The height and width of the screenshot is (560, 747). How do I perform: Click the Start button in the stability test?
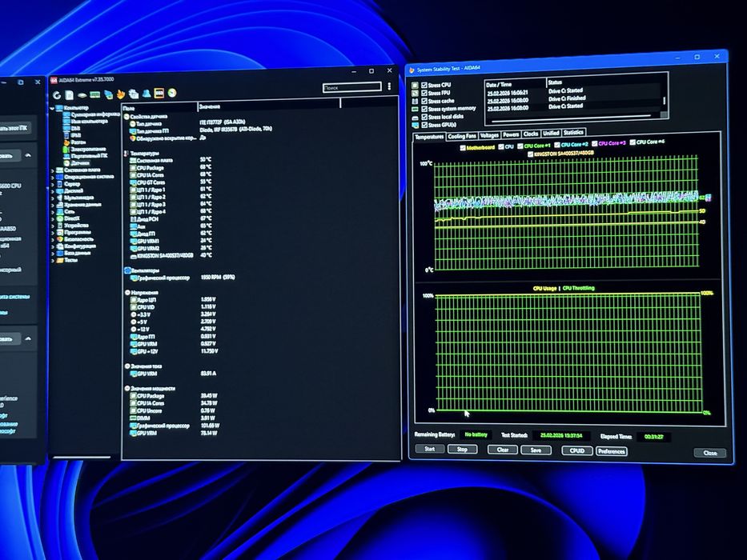click(x=430, y=449)
